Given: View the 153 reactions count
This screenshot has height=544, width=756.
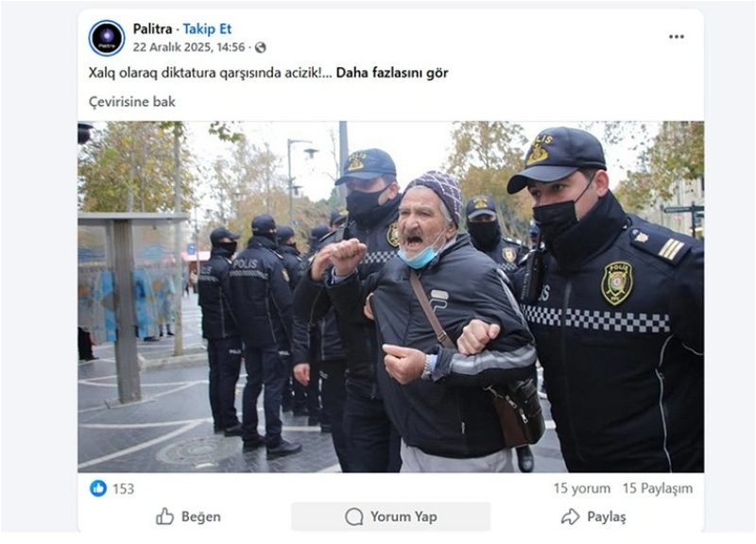Looking at the screenshot, I should pos(124,488).
